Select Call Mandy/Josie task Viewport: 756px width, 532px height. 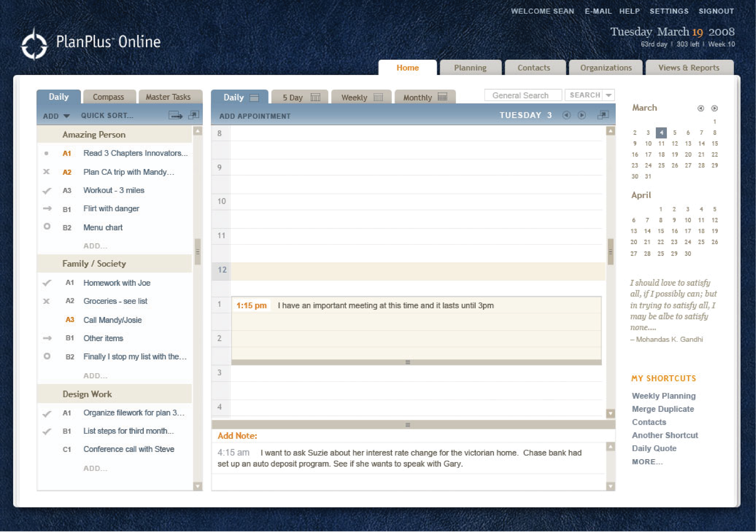[112, 320]
